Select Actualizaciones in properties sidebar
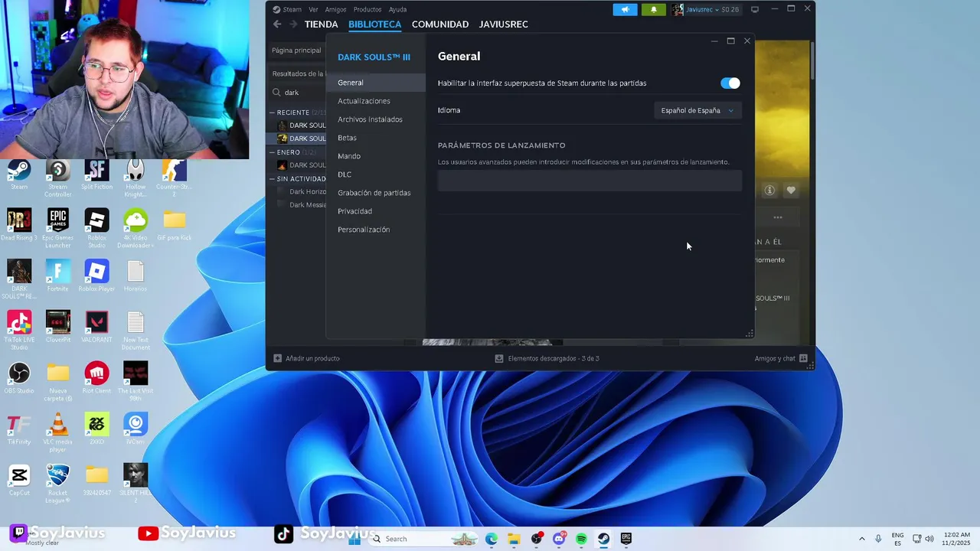 [364, 101]
